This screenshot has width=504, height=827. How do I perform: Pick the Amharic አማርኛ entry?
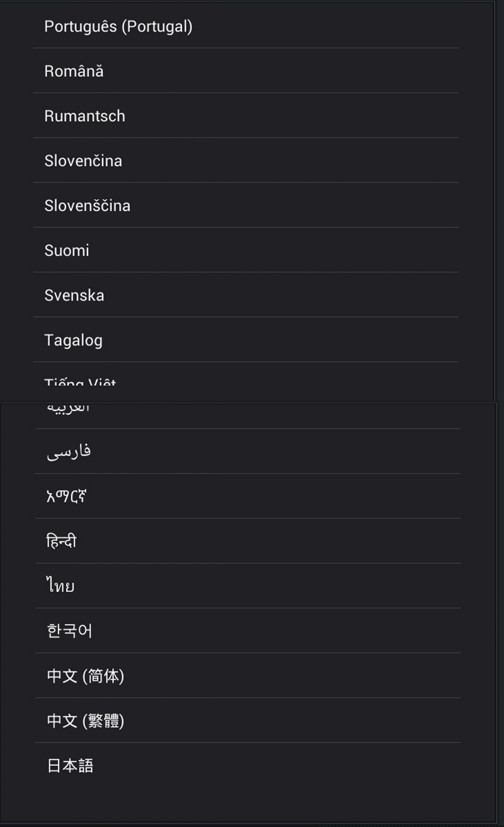coord(248,496)
